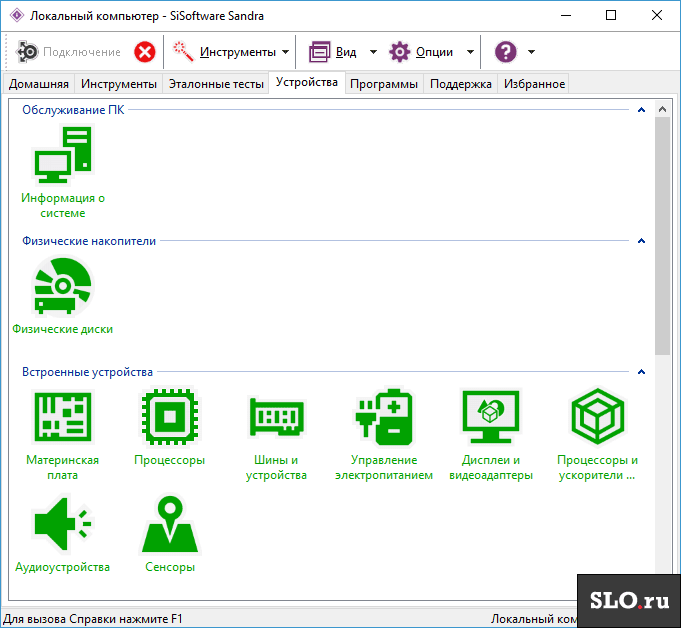Open the Аудиоустройства module

[x=63, y=524]
